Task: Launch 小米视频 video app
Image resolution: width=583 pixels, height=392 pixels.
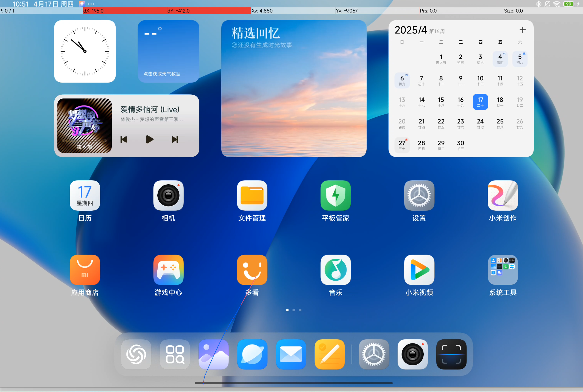Action: (419, 270)
